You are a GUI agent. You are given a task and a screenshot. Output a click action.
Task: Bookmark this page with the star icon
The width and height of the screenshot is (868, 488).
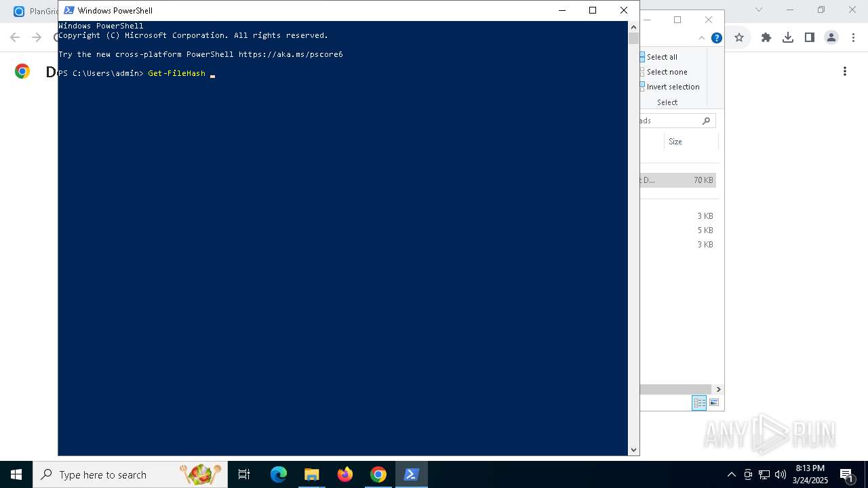click(x=739, y=37)
